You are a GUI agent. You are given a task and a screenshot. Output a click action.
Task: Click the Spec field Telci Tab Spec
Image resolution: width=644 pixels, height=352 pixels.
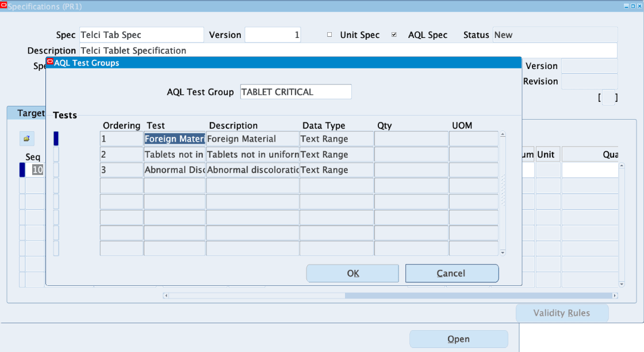coord(141,35)
